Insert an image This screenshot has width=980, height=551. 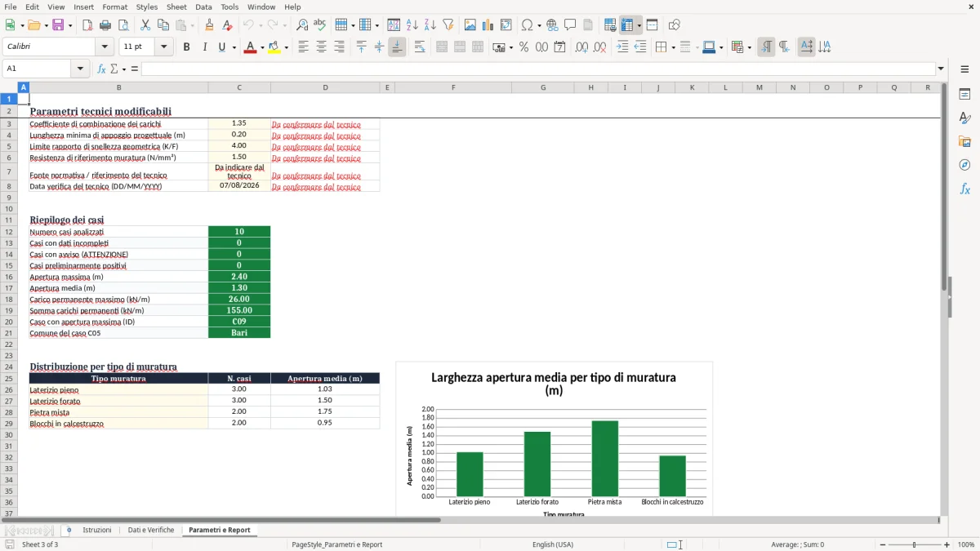[470, 25]
